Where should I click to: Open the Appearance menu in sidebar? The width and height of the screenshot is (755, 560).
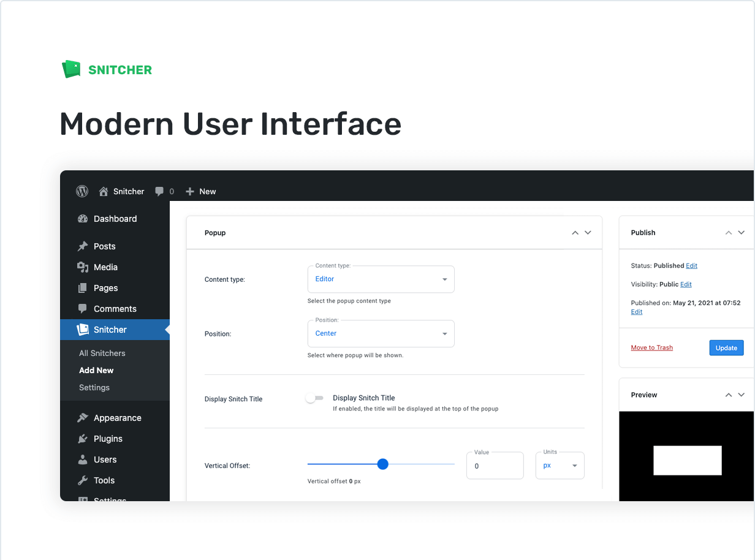point(115,418)
